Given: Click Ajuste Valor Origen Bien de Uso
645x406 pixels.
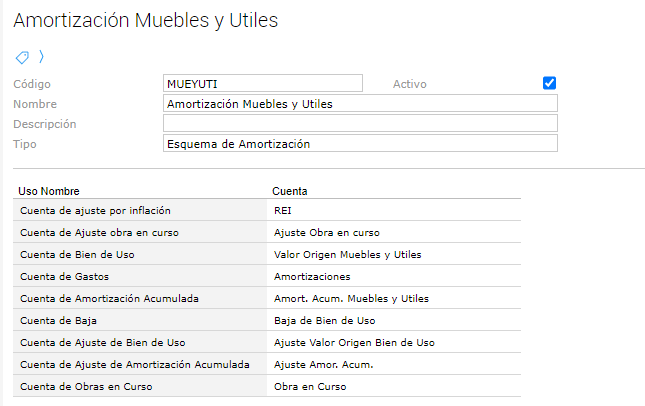Looking at the screenshot, I should pos(354,342).
